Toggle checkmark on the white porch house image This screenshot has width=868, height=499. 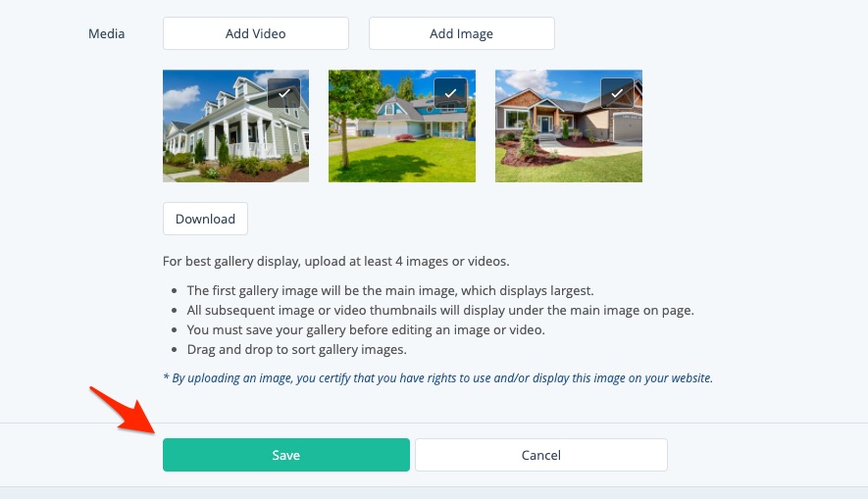point(284,93)
